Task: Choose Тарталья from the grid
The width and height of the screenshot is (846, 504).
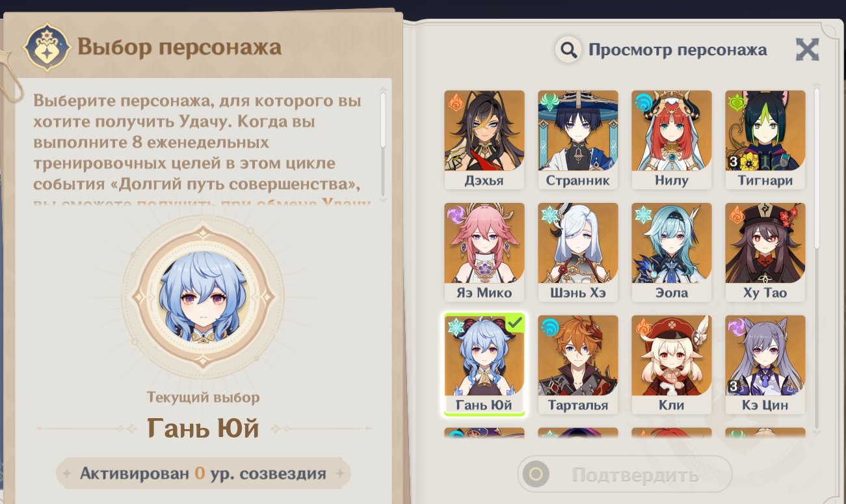Action: click(x=577, y=365)
